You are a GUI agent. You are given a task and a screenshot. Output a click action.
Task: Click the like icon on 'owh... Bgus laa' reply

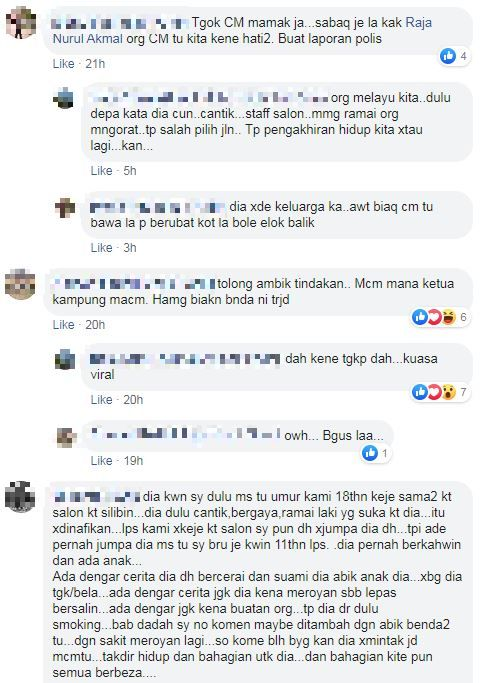370,453
